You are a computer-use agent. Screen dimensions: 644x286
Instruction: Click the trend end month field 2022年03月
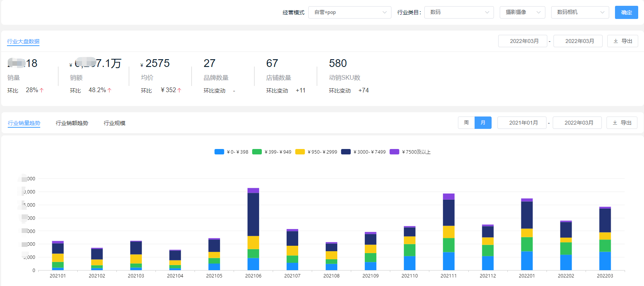pos(577,123)
